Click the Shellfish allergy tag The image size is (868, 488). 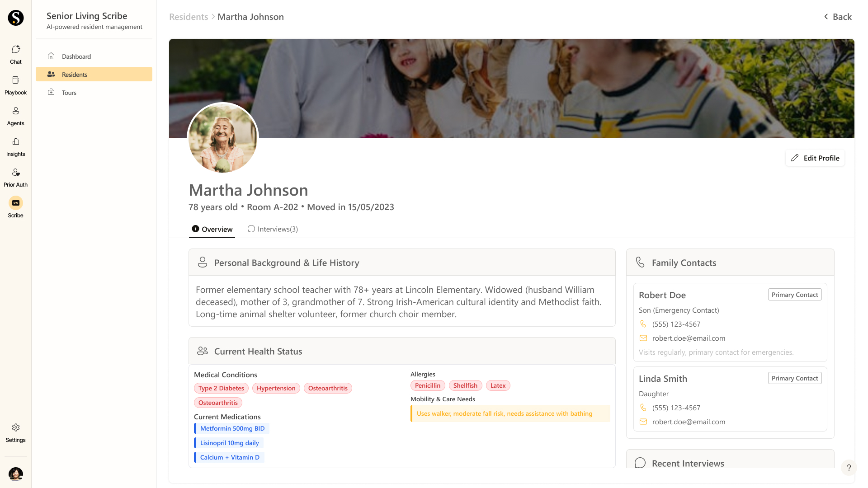click(x=465, y=385)
